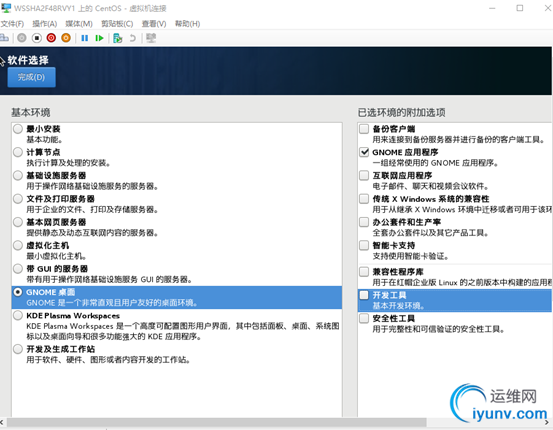Screen dimensions: 553x430
Task: Click the 基本环境 section heading
Action: 31,113
